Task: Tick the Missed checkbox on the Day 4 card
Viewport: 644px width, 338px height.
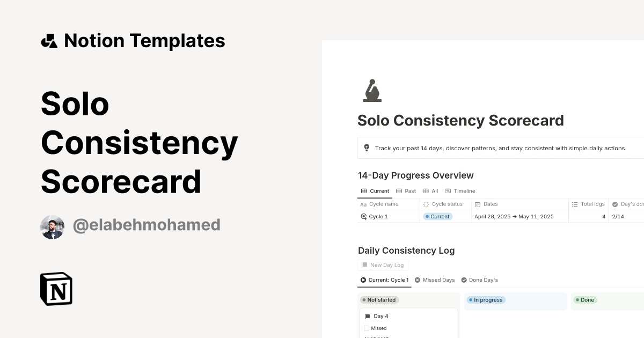Action: coord(367,328)
